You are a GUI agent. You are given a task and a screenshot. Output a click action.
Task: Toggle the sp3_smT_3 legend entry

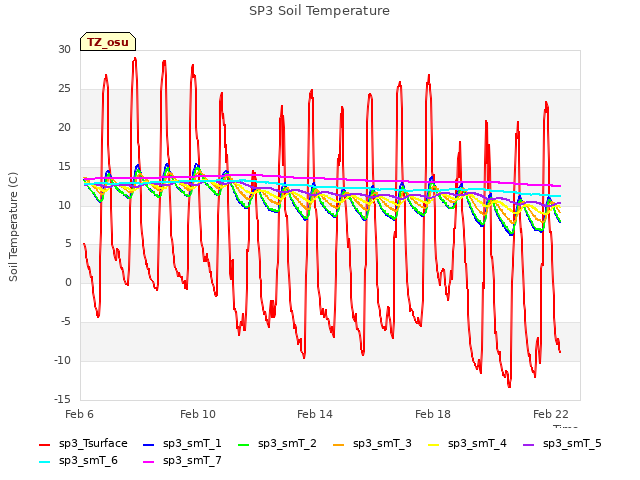pos(373,444)
